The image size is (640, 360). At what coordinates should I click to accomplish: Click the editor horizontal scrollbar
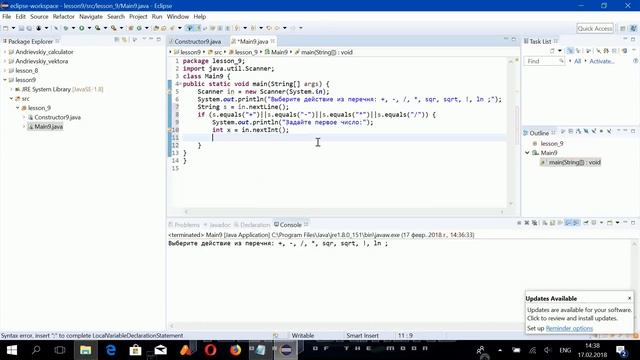point(344,212)
